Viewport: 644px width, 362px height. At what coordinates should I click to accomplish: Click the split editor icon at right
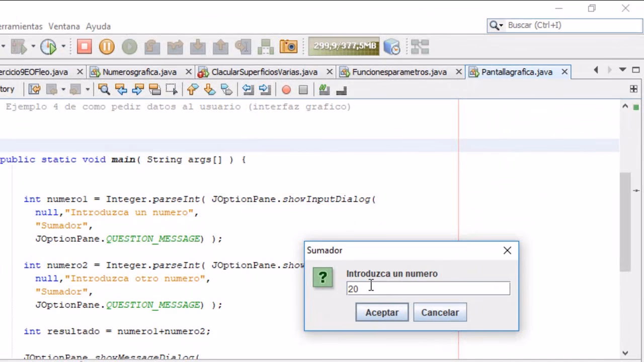tap(633, 89)
